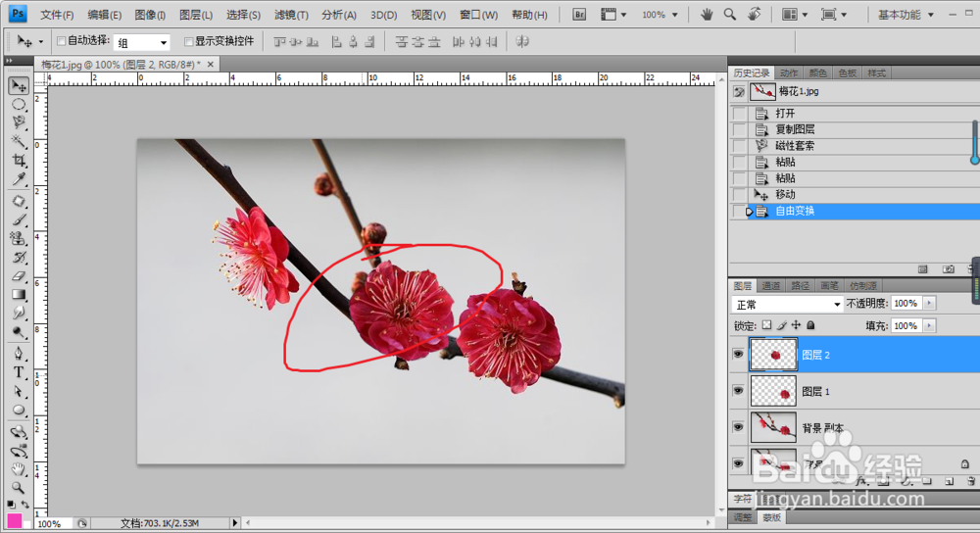Toggle visibility of 背景 副本 layer
This screenshot has height=533, width=980.
click(738, 427)
